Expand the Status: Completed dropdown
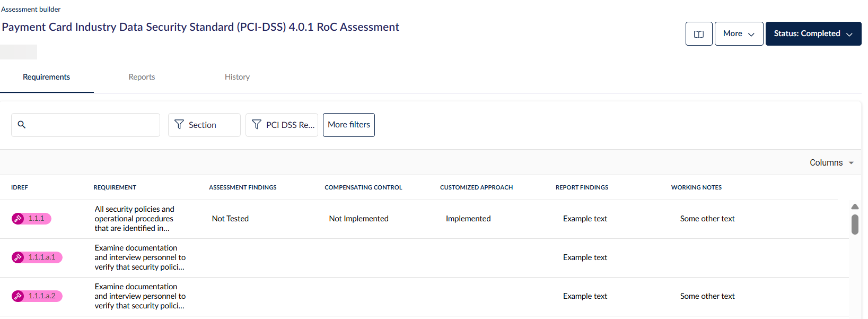Image resolution: width=868 pixels, height=319 pixels. pos(813,34)
